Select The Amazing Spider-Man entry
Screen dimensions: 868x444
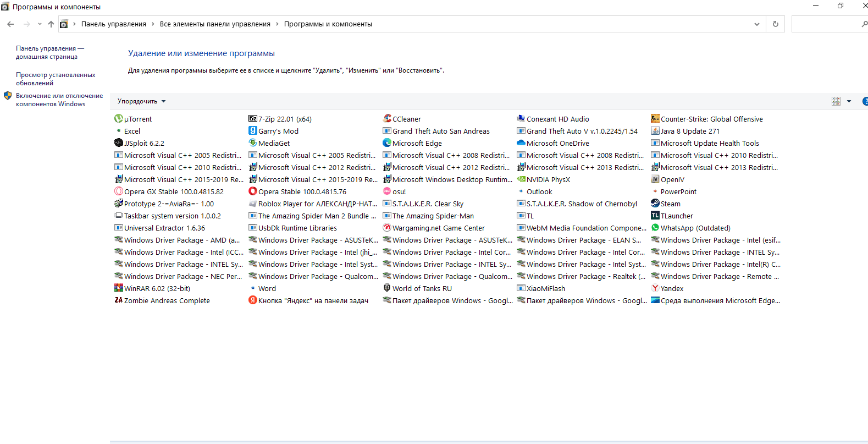coord(428,216)
